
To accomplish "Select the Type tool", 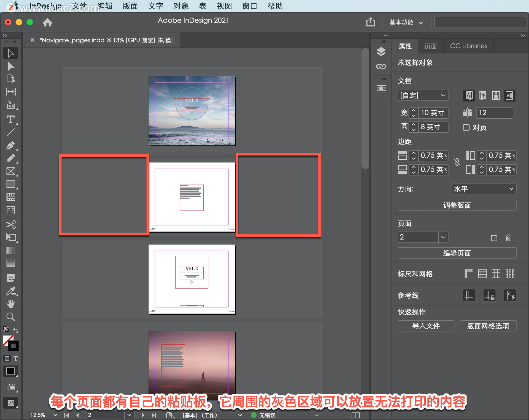I will [x=11, y=119].
